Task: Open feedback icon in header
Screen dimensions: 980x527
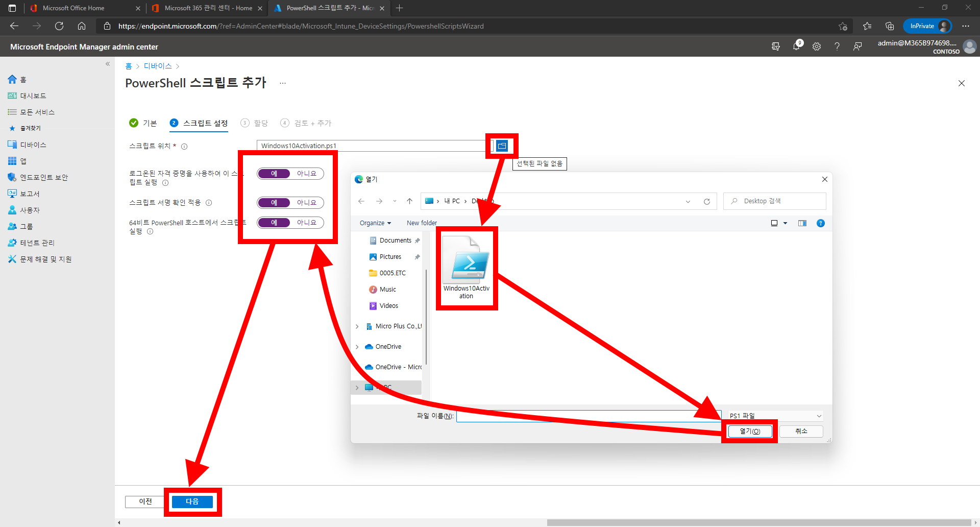Action: pos(857,46)
